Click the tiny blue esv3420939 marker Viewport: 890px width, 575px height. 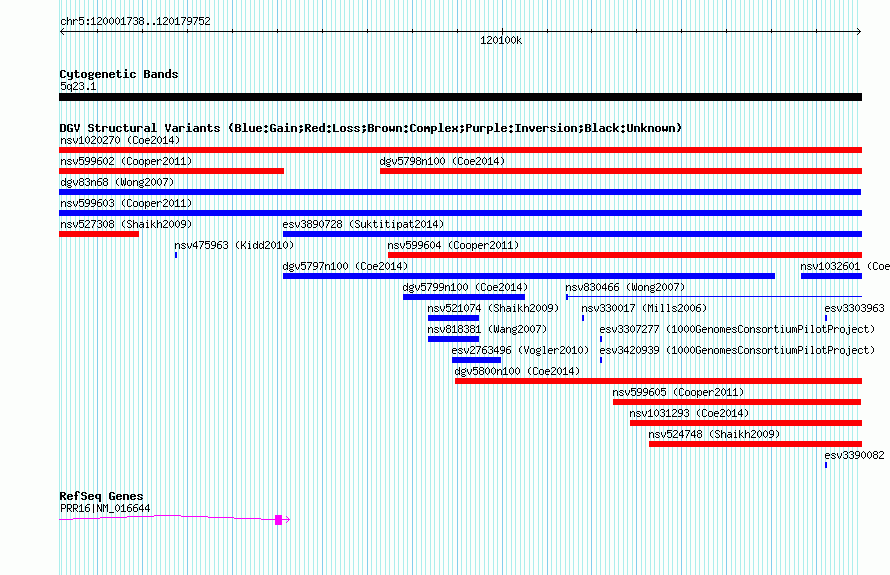pos(601,360)
